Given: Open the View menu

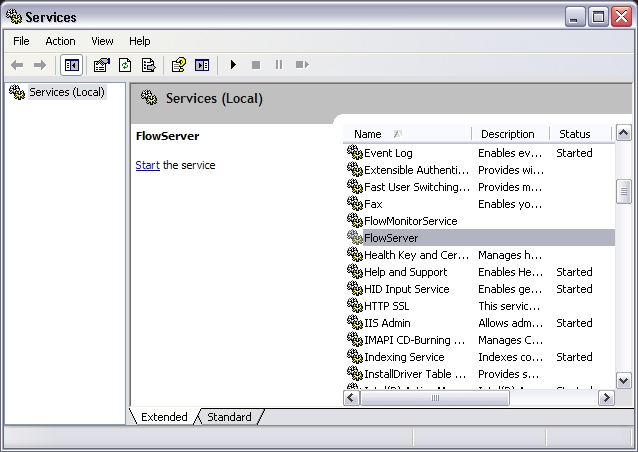Looking at the screenshot, I should tap(102, 41).
